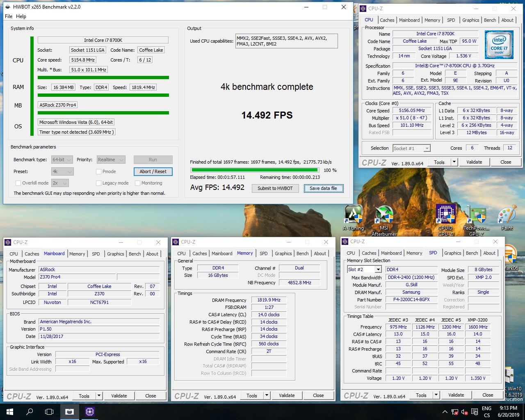The height and width of the screenshot is (420, 525).
Task: Click Abort / Reset button
Action: pyautogui.click(x=153, y=171)
